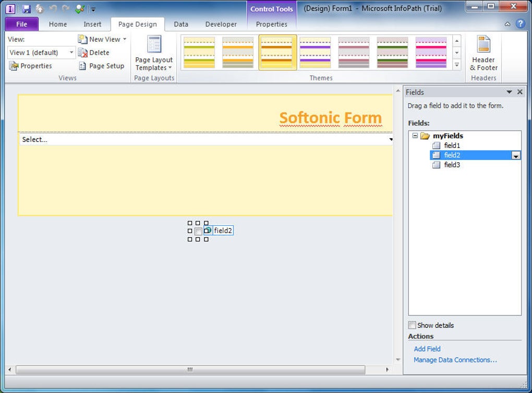
Task: Open view Properties in Views group
Action: click(x=30, y=66)
